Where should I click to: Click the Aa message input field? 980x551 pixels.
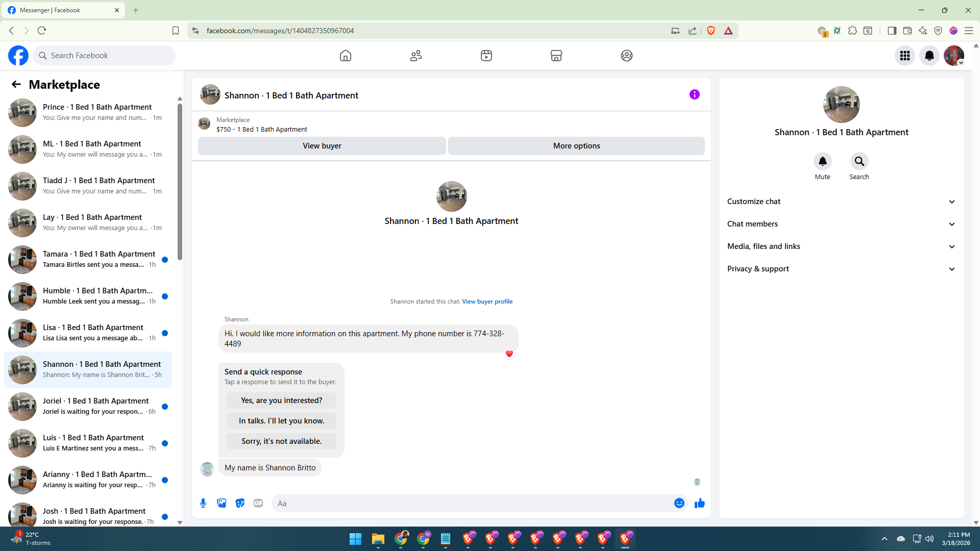(472, 503)
